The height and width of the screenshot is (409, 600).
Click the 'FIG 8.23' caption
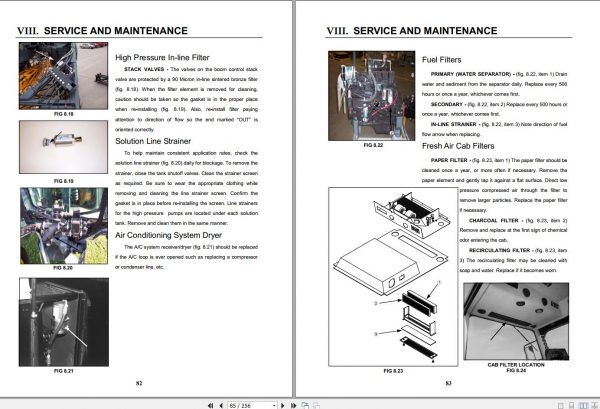coord(393,371)
